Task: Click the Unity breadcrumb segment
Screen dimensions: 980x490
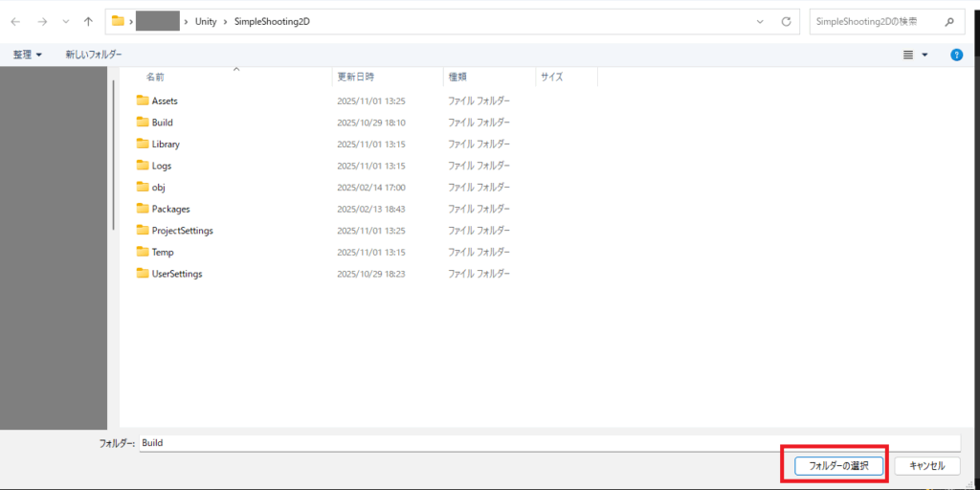Action: pyautogui.click(x=206, y=21)
